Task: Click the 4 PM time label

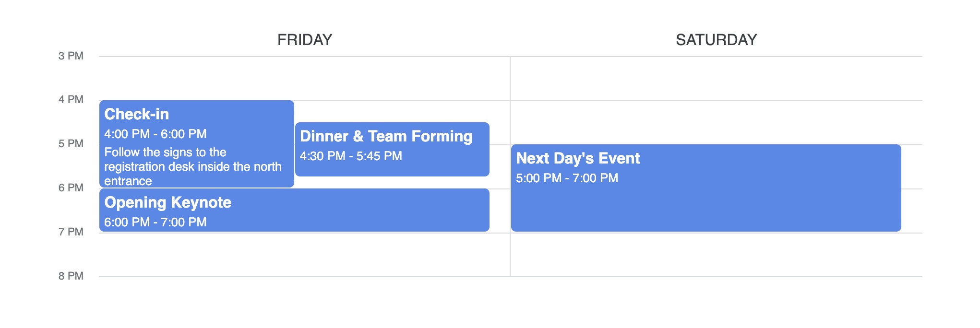Action: click(71, 100)
